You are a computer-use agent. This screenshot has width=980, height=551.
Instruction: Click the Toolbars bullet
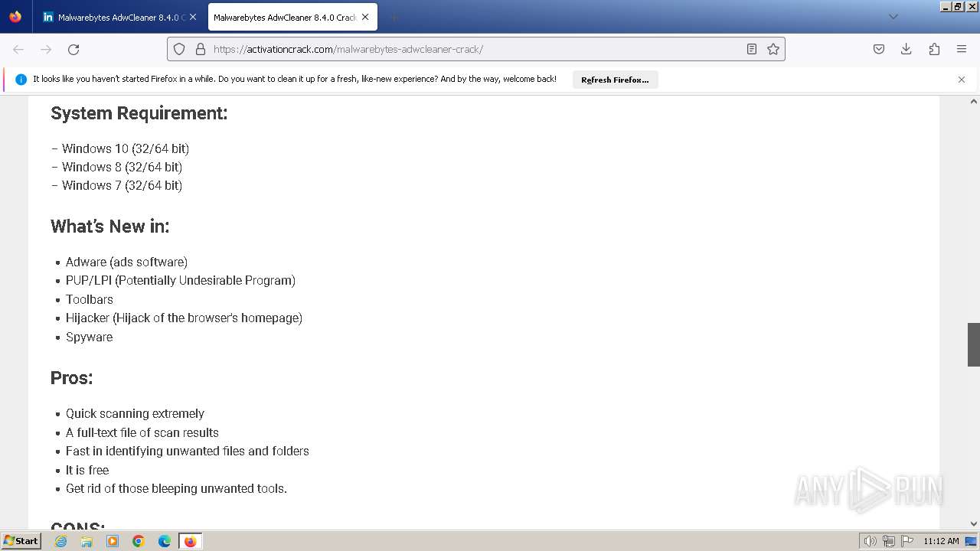click(90, 299)
